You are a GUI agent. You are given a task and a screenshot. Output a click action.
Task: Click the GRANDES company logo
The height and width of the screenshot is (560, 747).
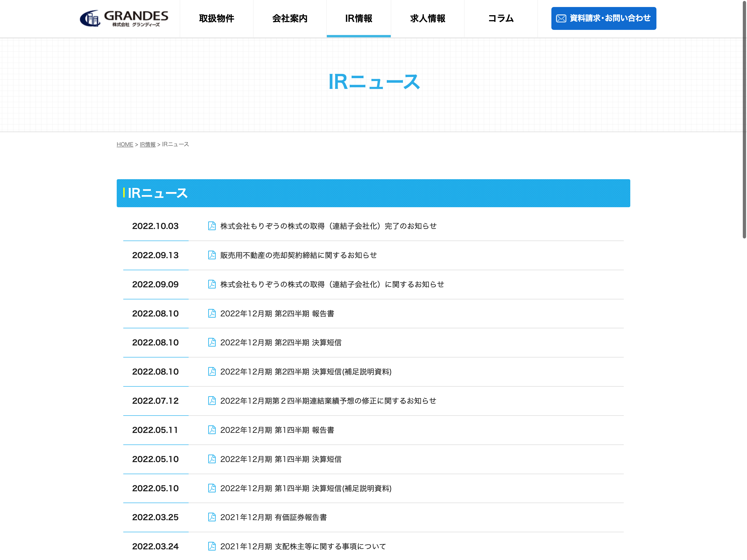click(124, 18)
